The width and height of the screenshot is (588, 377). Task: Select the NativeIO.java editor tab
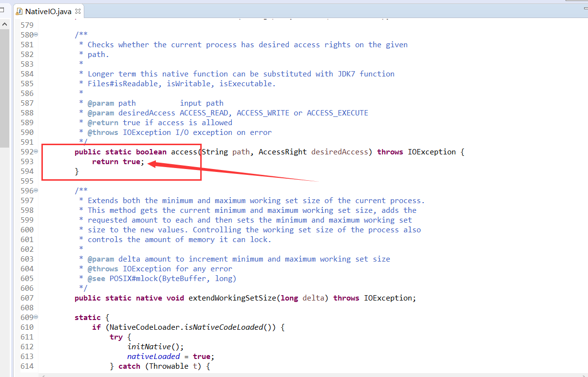[48, 11]
